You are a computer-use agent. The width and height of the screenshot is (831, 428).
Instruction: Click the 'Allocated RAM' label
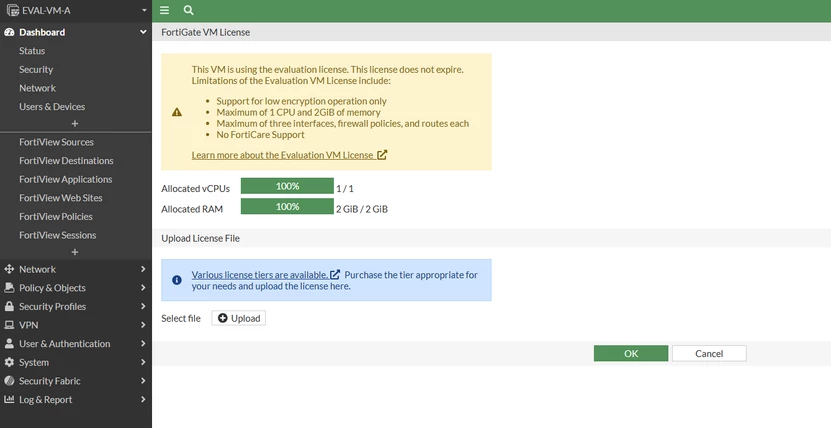[x=192, y=209]
